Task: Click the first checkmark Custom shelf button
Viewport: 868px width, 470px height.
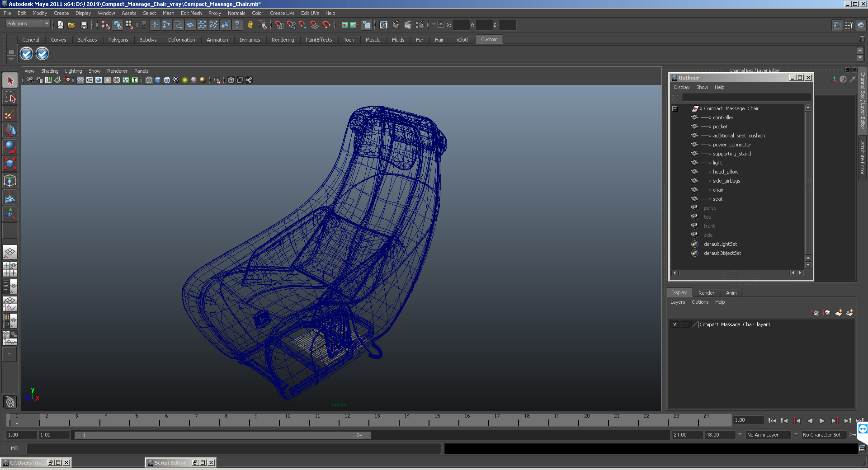Action: tap(26, 54)
